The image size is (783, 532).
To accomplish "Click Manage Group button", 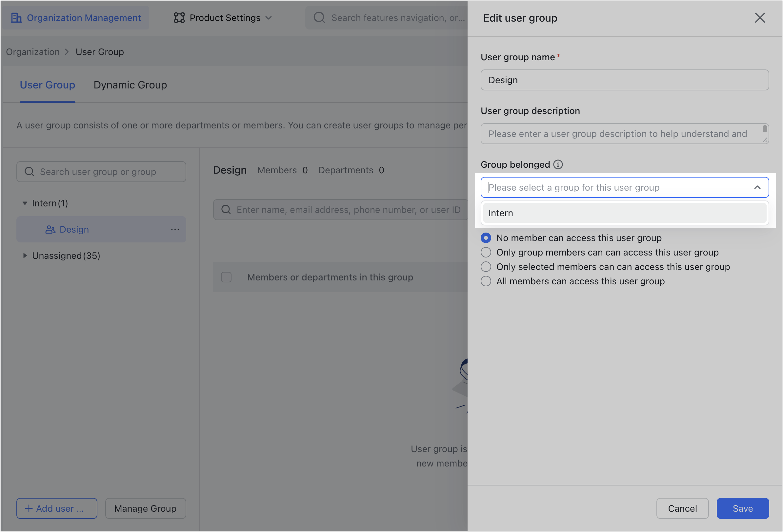I will point(145,508).
